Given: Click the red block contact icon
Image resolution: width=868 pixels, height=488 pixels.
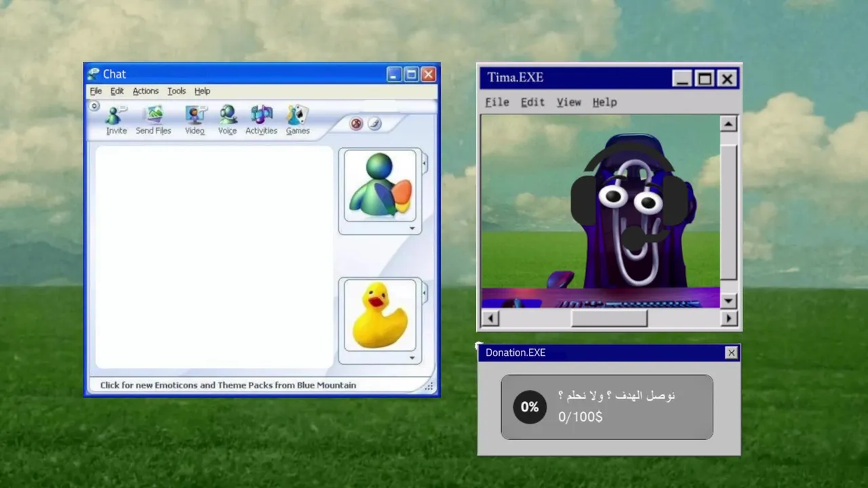Looking at the screenshot, I should click(x=356, y=123).
